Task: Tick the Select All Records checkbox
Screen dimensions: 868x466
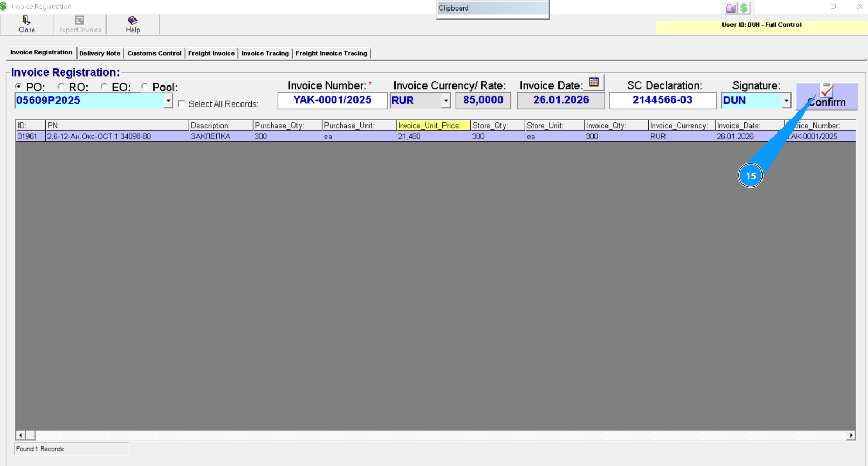Action: point(181,104)
